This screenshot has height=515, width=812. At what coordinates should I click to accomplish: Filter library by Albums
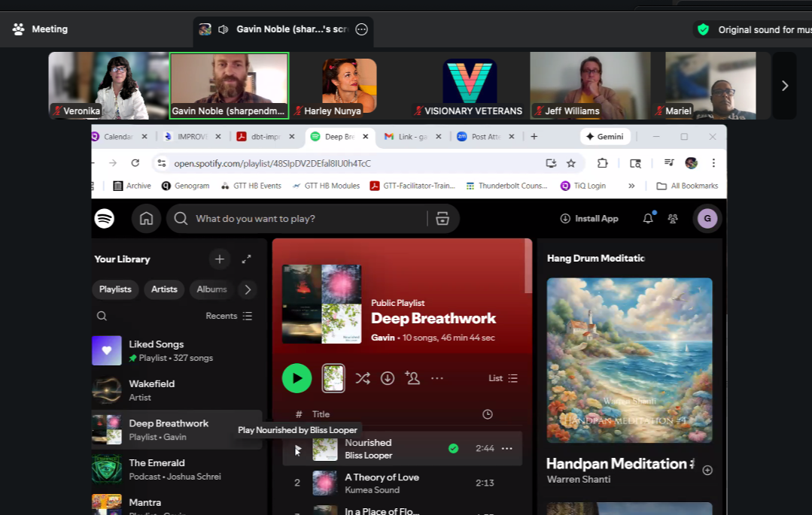coord(211,289)
